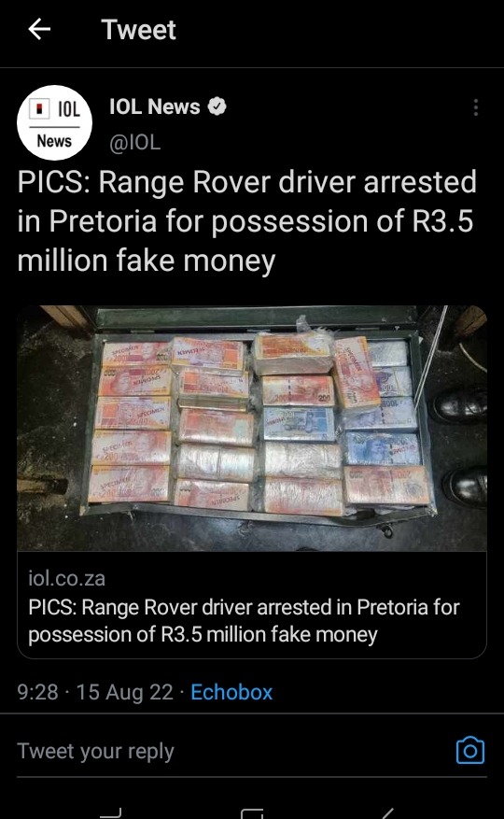
Task: Tap the main tweet text about Range Rover
Action: [x=246, y=221]
